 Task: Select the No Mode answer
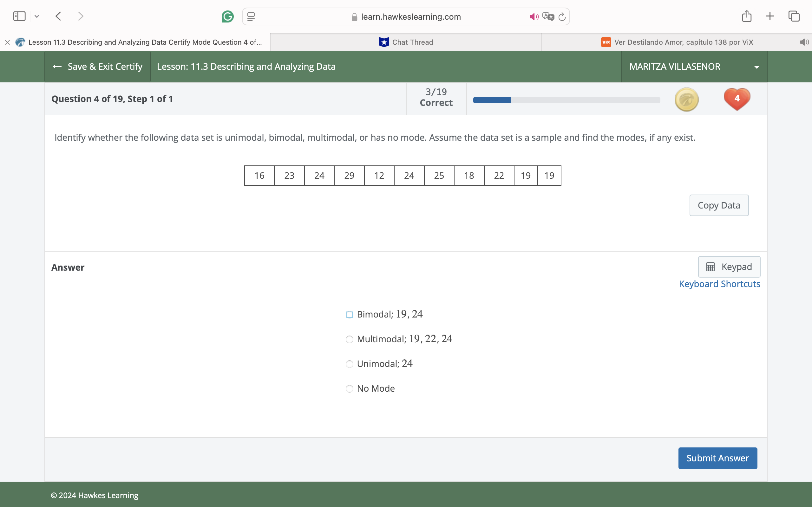click(x=349, y=388)
